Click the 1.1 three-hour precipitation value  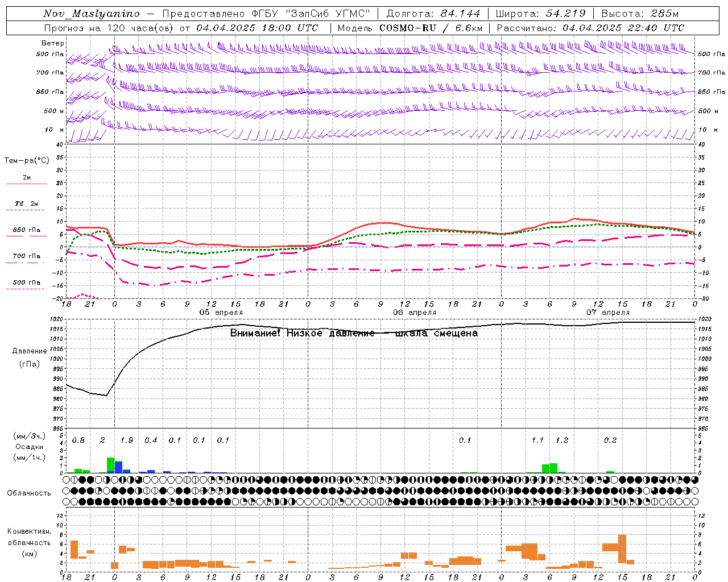[x=537, y=440]
